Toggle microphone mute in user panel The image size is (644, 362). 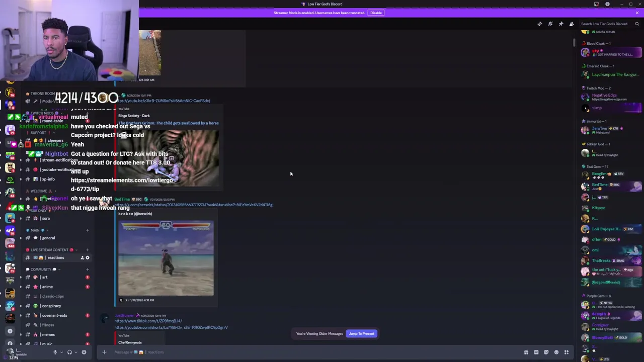click(55, 352)
